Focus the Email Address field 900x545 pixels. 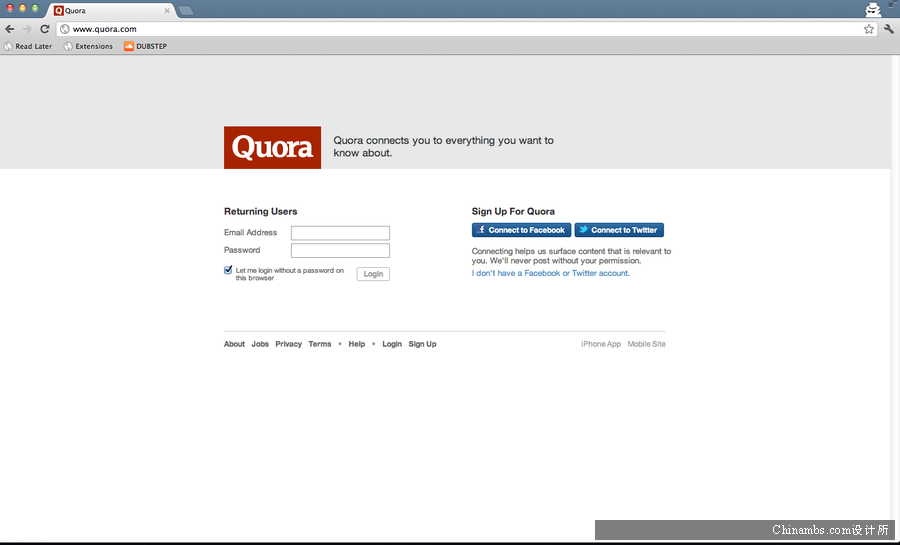point(340,233)
